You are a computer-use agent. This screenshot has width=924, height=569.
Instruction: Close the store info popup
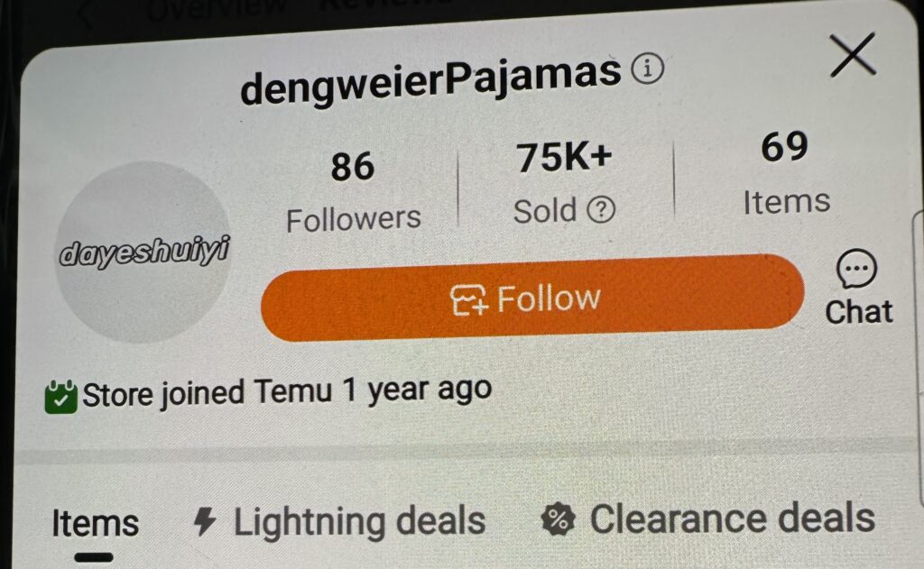click(x=852, y=55)
